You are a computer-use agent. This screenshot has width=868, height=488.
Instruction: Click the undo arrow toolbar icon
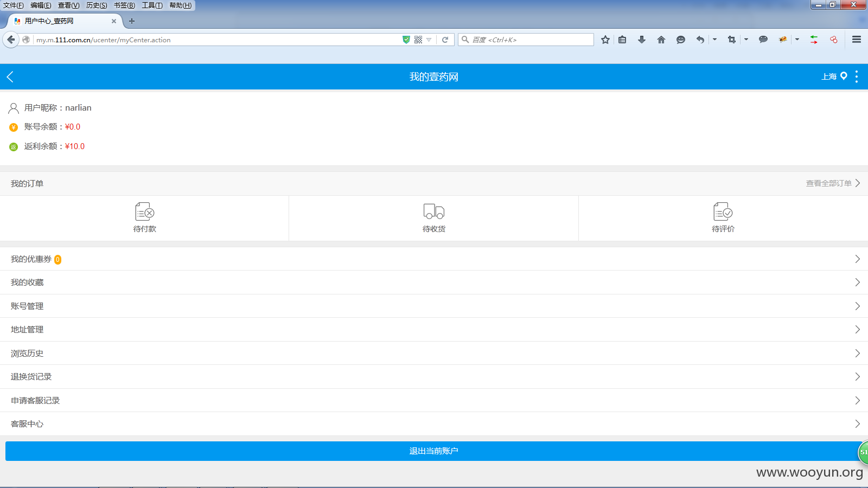(x=700, y=40)
